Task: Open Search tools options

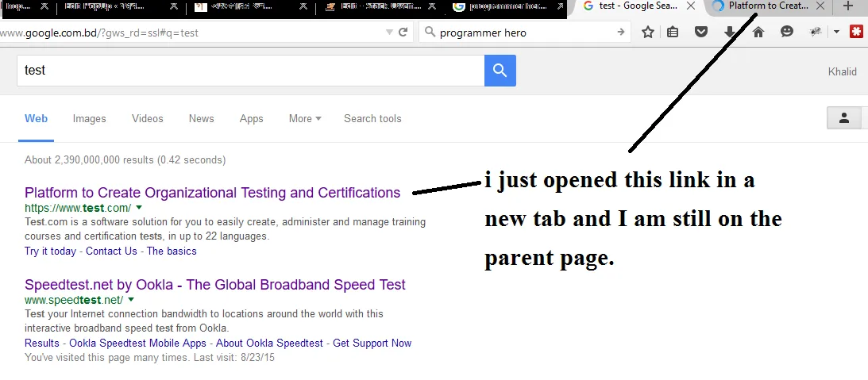Action: [372, 118]
